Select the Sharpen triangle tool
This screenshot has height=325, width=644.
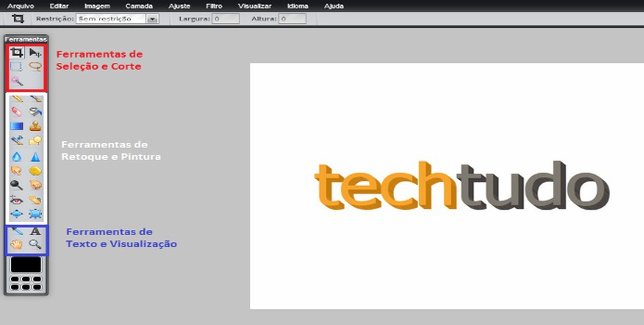tap(35, 157)
